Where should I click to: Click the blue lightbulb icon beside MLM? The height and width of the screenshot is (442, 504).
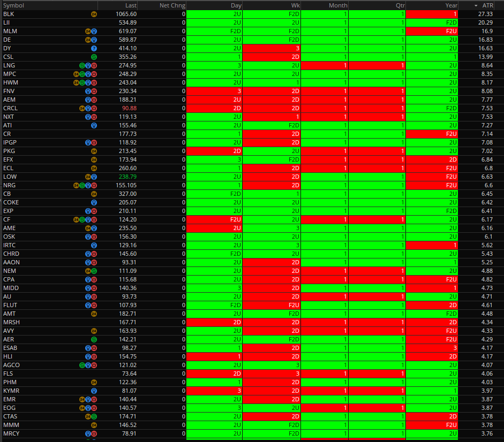click(x=94, y=31)
